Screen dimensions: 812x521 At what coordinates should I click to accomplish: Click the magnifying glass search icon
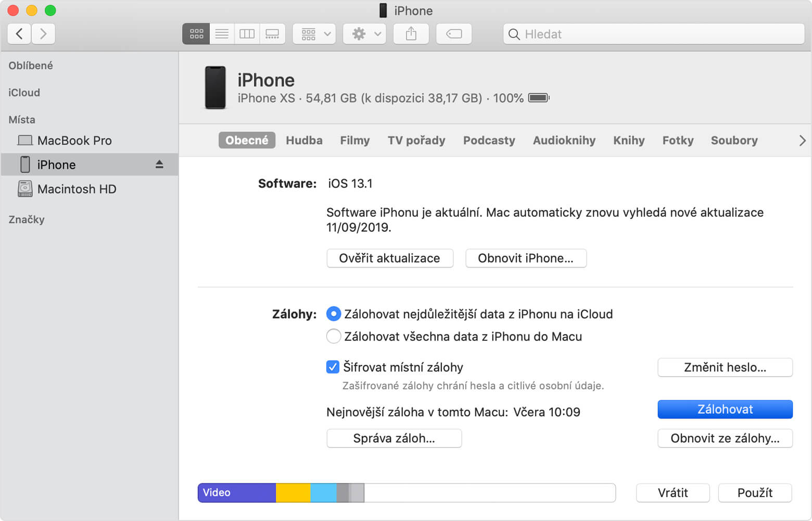tap(514, 34)
